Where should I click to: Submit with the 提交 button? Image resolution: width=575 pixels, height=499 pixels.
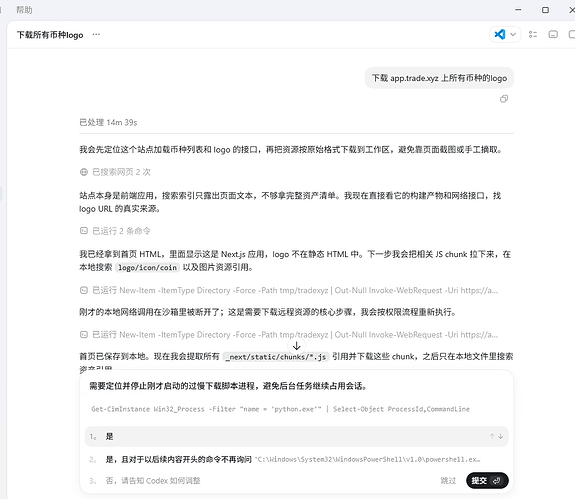click(x=487, y=481)
